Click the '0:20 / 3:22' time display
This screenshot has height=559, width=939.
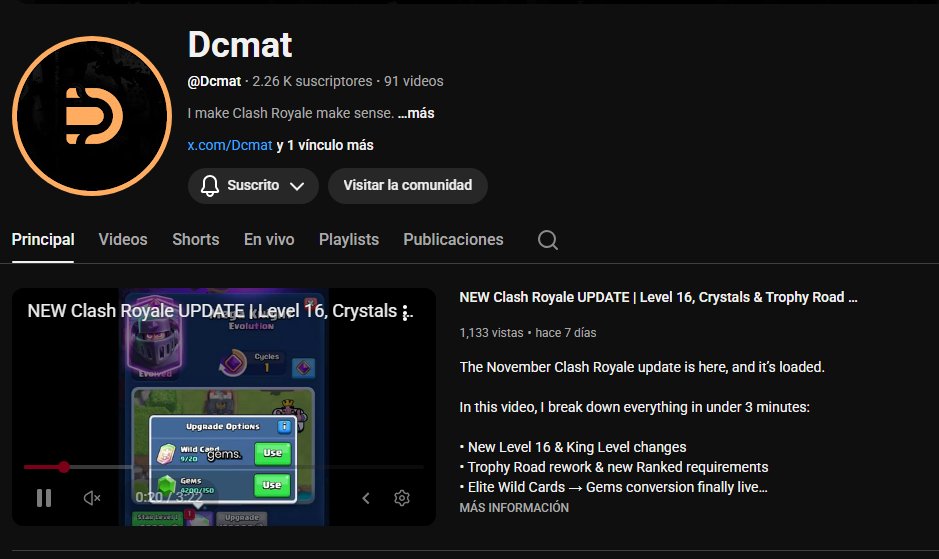[169, 497]
